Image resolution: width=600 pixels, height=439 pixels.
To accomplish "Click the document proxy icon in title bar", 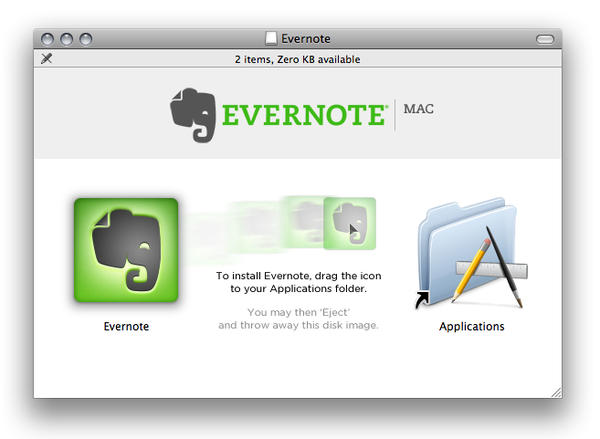I will point(271,38).
